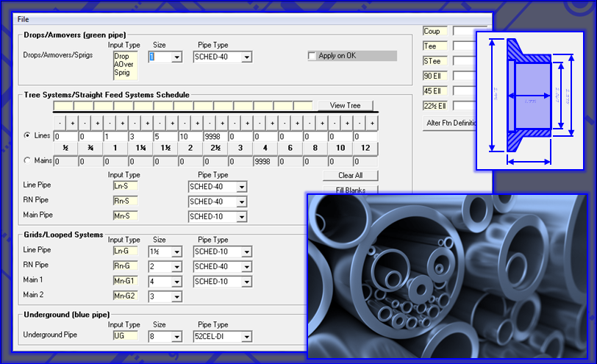Click the 1¼ pipe size header button

pos(140,149)
